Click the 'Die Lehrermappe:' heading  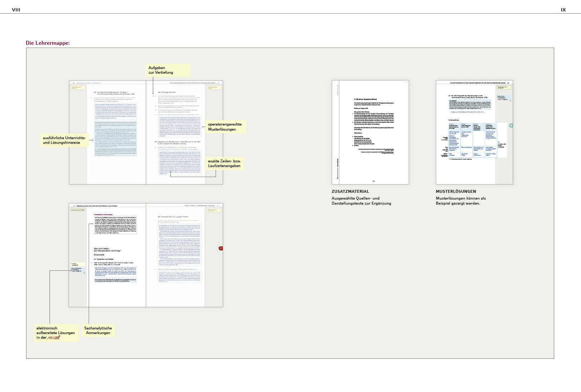pyautogui.click(x=48, y=43)
